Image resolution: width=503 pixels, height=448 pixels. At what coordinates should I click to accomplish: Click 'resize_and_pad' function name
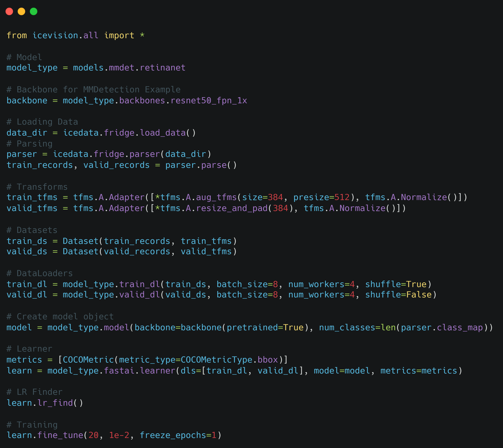(x=232, y=208)
